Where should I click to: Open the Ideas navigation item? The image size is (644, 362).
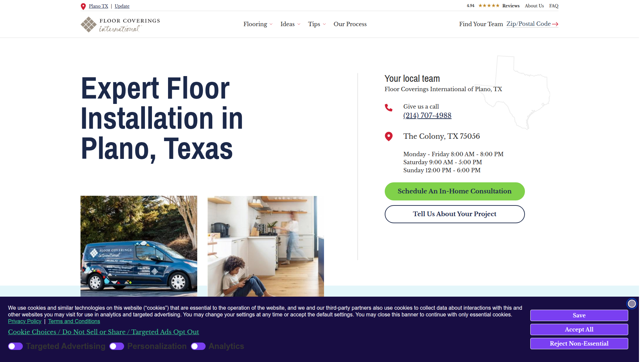(x=287, y=24)
